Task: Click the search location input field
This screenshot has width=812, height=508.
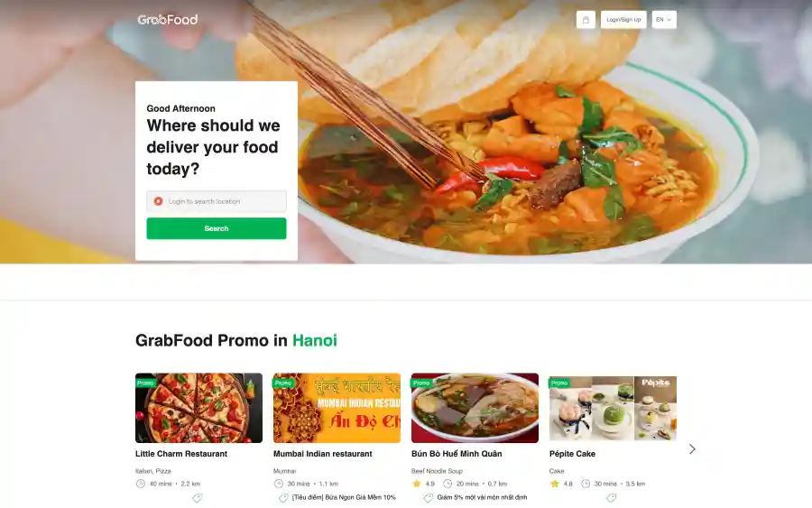Action: point(221,201)
